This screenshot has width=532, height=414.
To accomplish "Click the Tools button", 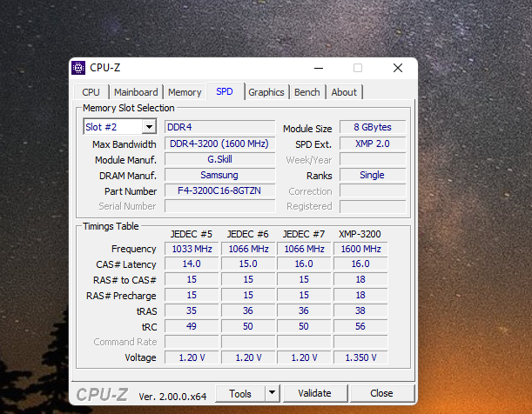I will pos(240,393).
